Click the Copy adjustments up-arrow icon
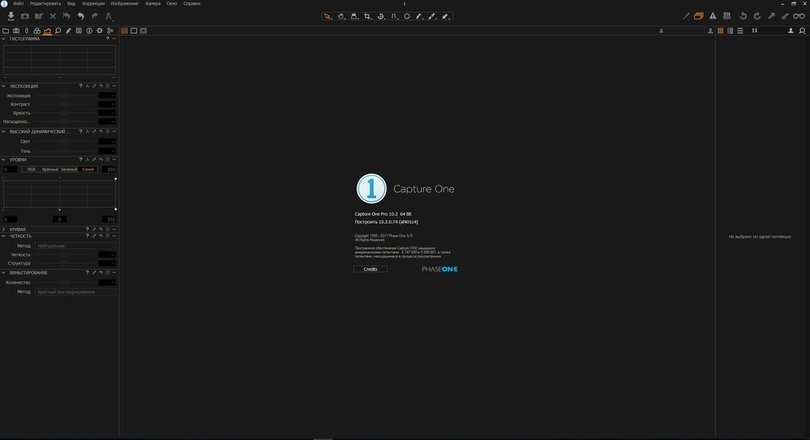This screenshot has width=810, height=440. 771,16
